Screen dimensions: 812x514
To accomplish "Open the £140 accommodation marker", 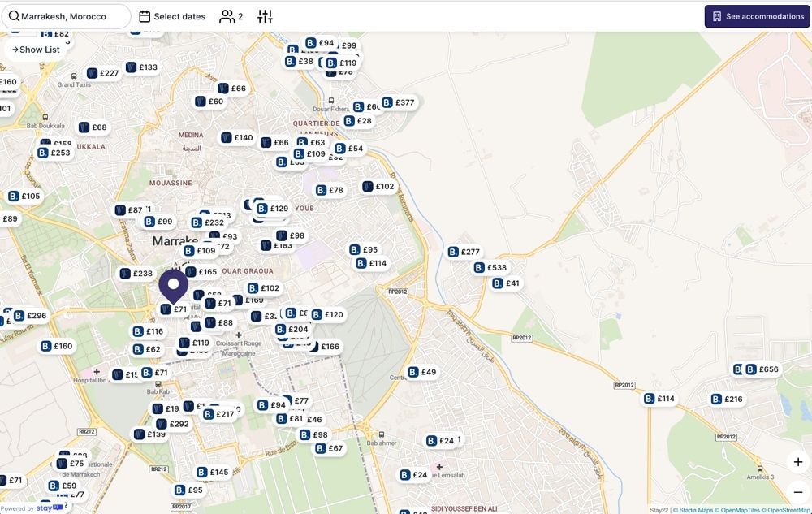I will [237, 137].
